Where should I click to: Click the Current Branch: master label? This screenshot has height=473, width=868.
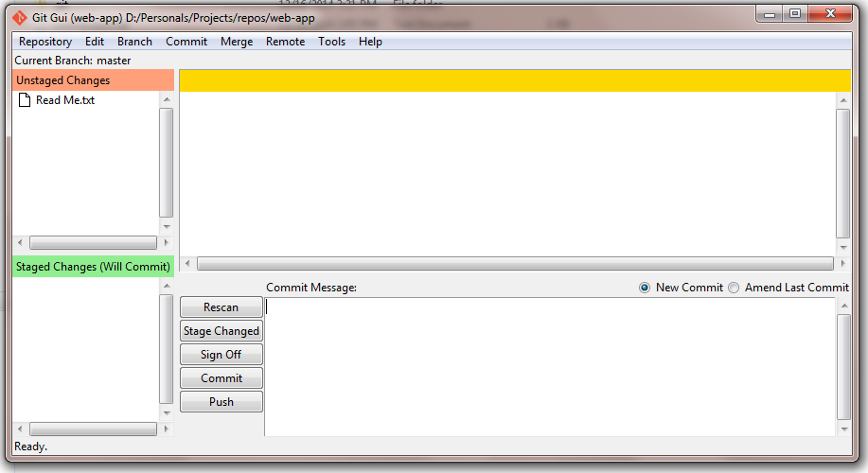coord(73,61)
